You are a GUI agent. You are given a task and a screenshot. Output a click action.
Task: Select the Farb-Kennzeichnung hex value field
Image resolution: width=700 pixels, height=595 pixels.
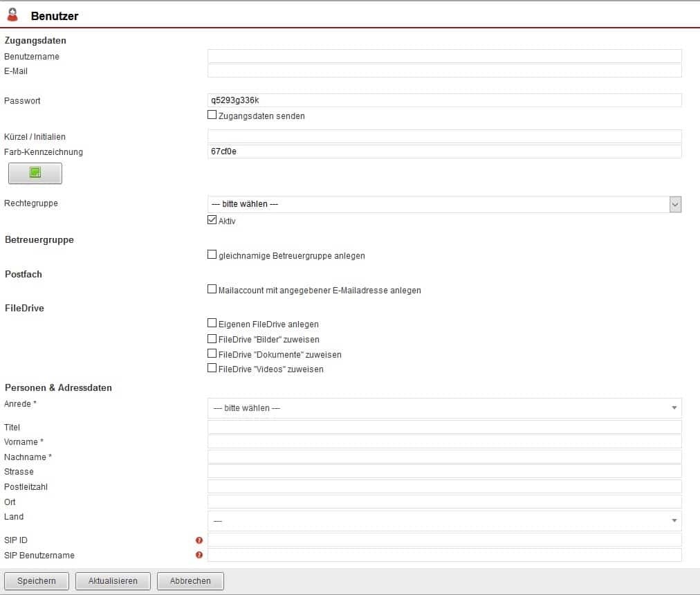[444, 152]
